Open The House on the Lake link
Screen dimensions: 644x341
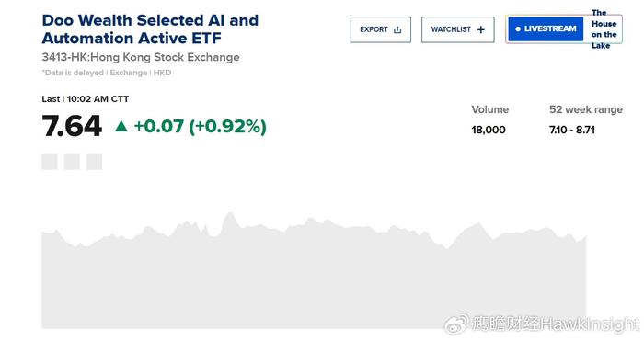pos(604,29)
